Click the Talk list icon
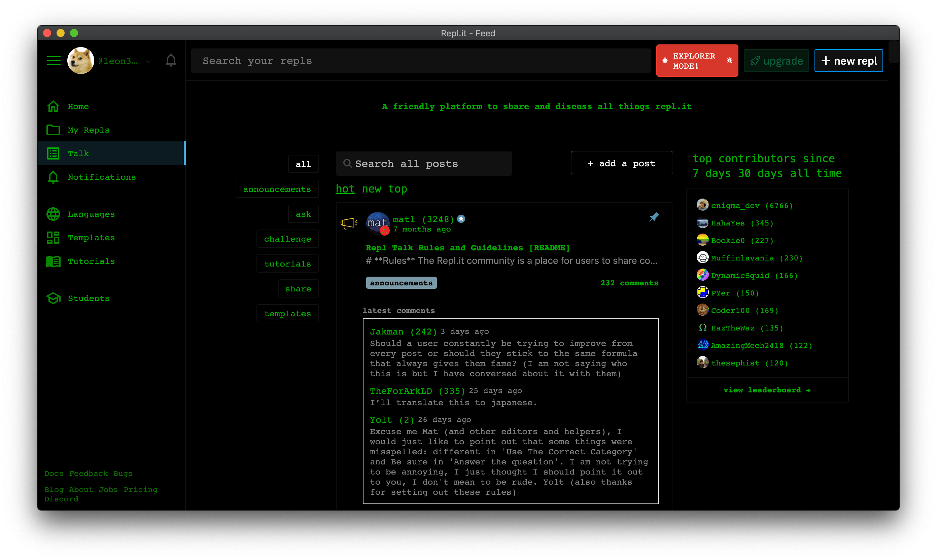The width and height of the screenshot is (937, 560). pyautogui.click(x=53, y=153)
